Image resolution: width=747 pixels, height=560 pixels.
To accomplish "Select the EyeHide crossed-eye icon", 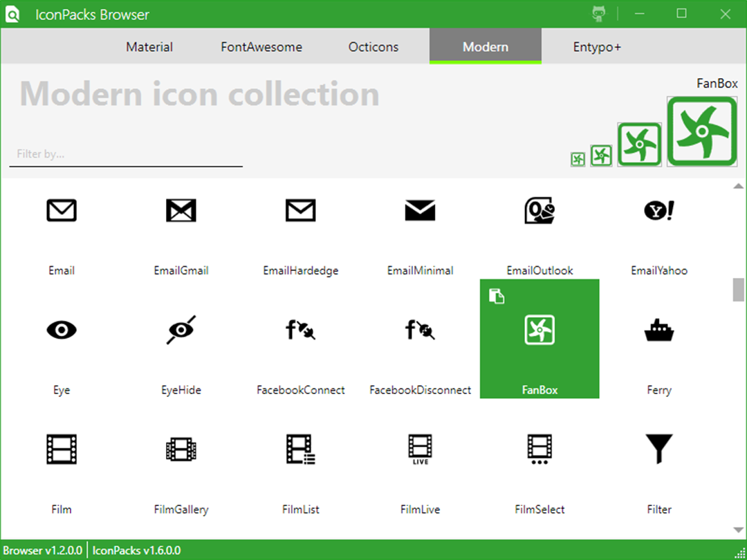I will point(181,330).
